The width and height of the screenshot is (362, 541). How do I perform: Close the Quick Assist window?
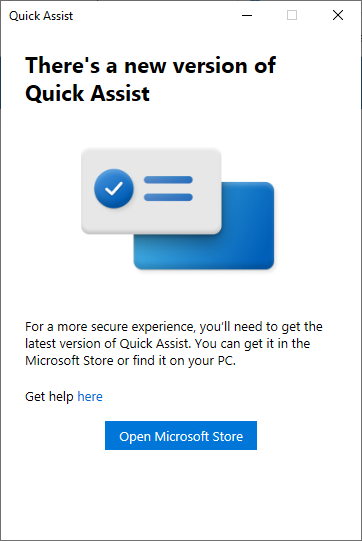point(338,15)
